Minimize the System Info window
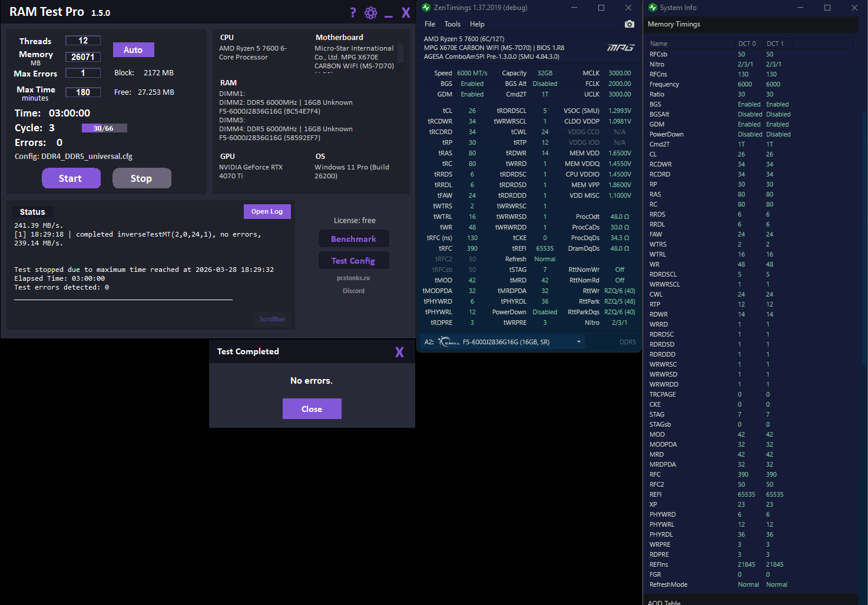Image resolution: width=868 pixels, height=605 pixels. click(x=800, y=8)
